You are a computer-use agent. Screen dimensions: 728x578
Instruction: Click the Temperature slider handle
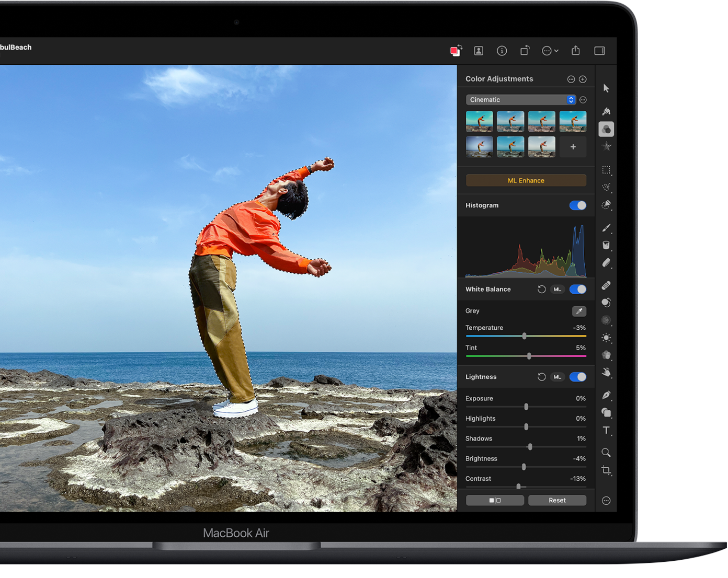click(524, 336)
